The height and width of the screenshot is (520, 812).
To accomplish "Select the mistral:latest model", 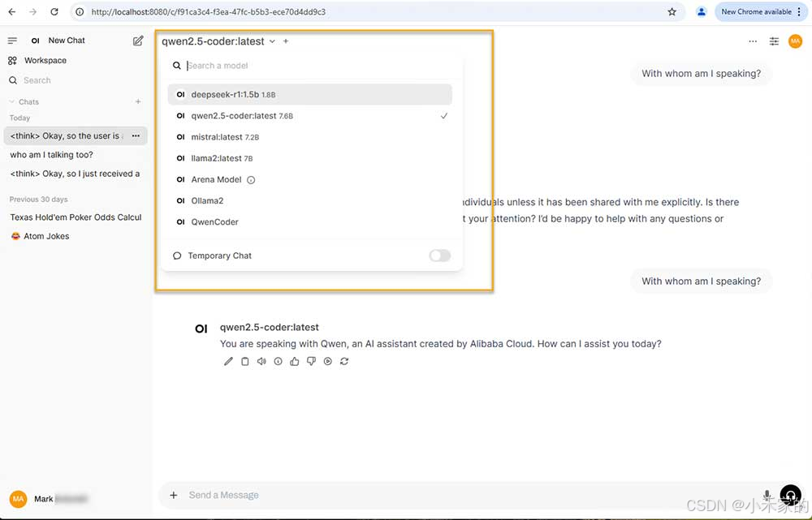I will coord(309,137).
